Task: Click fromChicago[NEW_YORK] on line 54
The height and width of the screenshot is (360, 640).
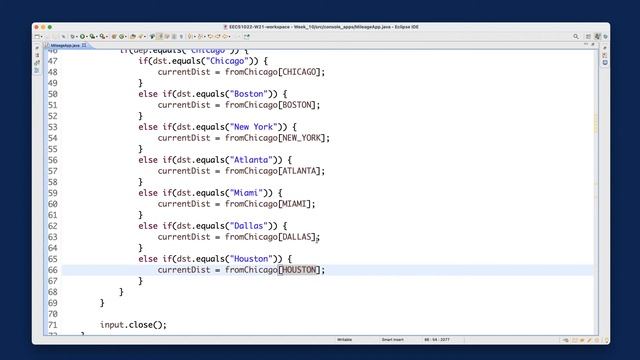Action: click(x=275, y=138)
